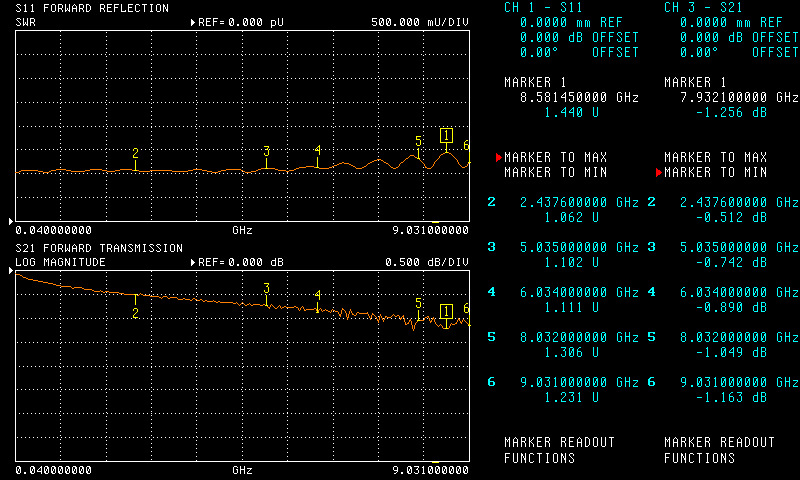Select marker 2 on the S11 trace
Screen dimensions: 800x480
tap(135, 153)
